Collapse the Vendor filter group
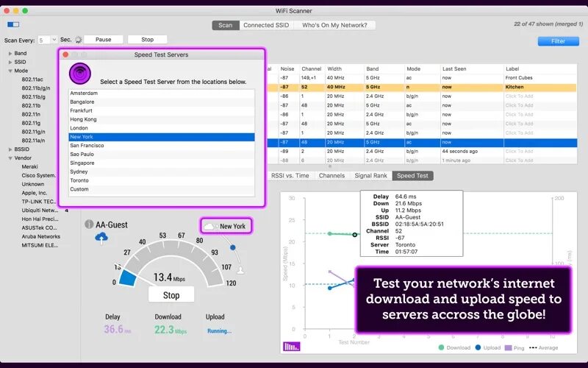Viewport: 588px width, 368px height. [x=10, y=158]
